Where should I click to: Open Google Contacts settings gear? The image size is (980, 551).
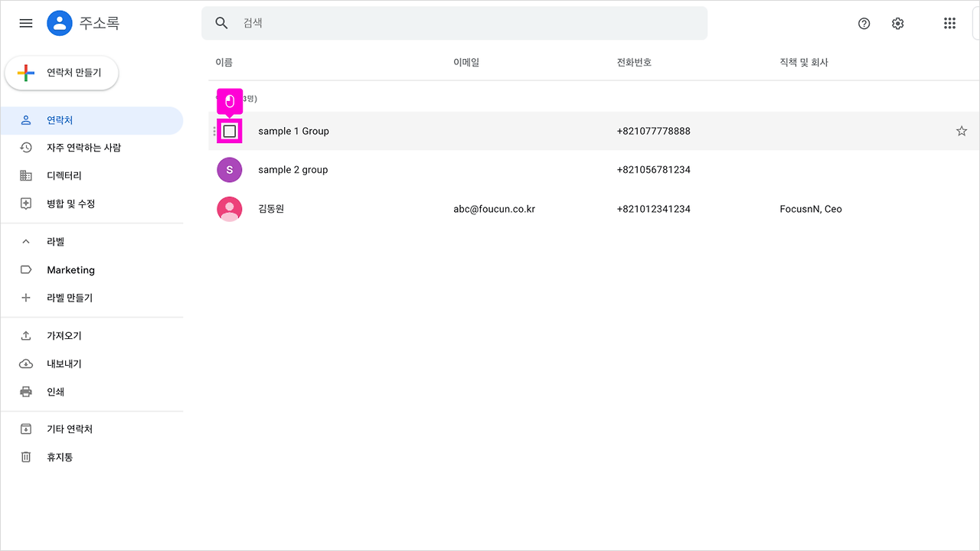click(897, 23)
